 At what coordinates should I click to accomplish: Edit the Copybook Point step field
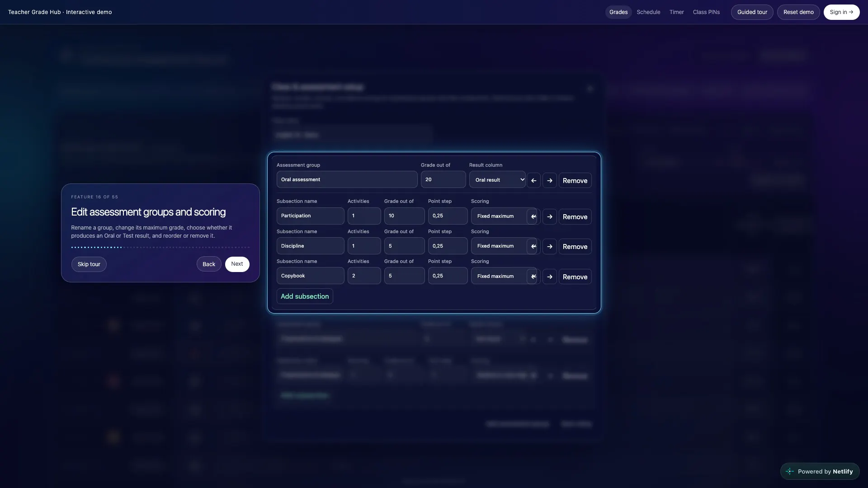tap(448, 276)
